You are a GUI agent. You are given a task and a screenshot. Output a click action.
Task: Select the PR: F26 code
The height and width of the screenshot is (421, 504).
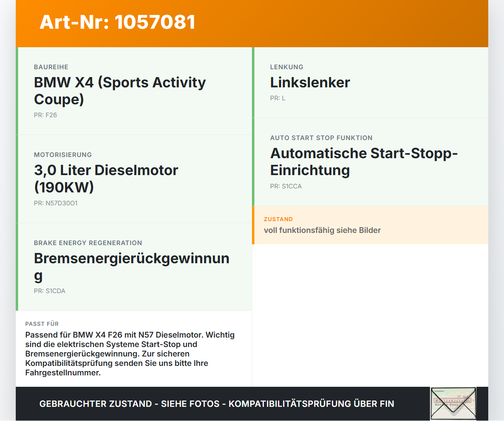(45, 115)
